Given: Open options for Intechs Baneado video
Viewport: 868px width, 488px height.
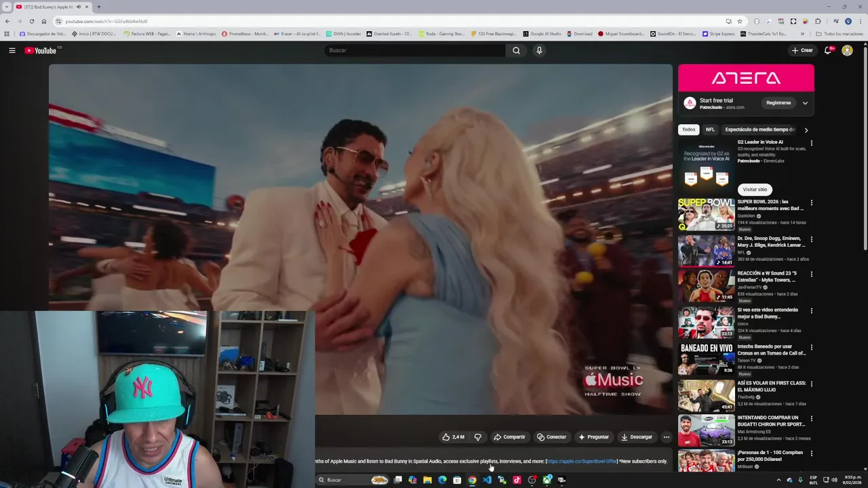Looking at the screenshot, I should [811, 348].
